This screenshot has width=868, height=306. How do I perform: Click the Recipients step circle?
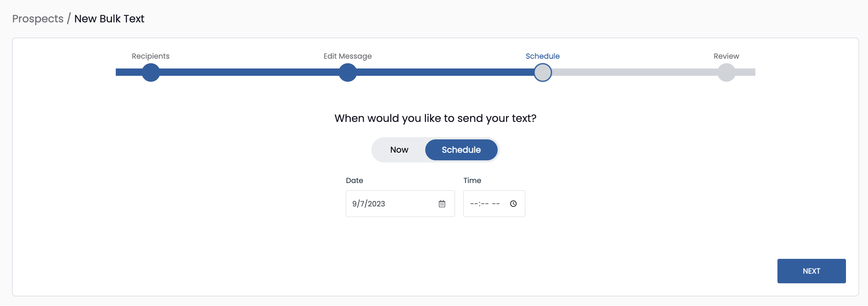151,72
